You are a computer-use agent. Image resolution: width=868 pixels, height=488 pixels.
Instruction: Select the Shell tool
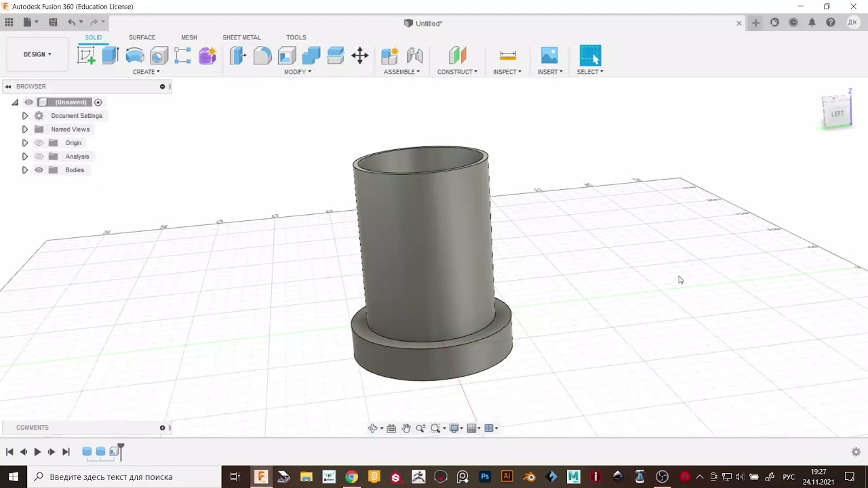pyautogui.click(x=287, y=56)
